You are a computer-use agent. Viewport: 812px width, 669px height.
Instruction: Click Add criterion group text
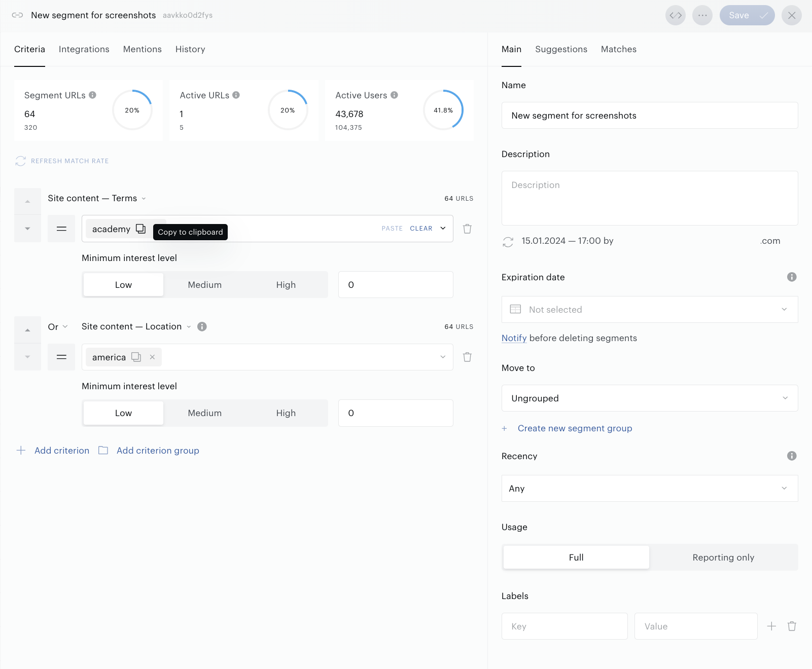click(158, 450)
